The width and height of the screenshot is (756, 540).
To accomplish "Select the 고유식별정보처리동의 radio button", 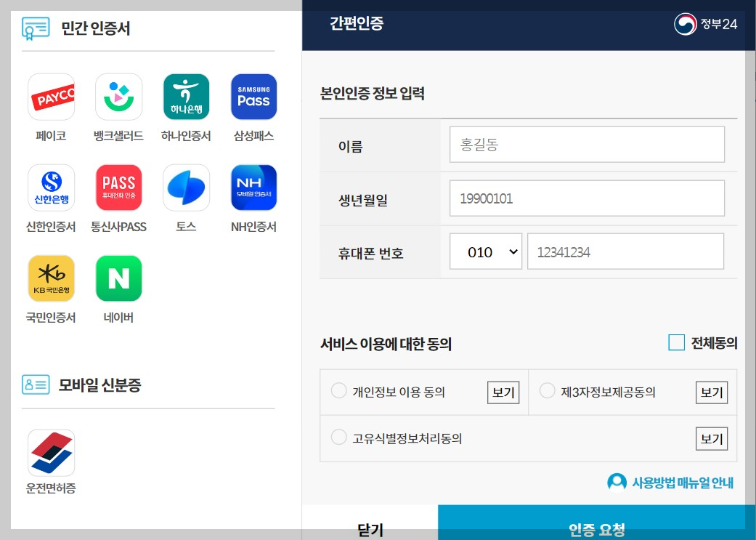I will tap(338, 437).
